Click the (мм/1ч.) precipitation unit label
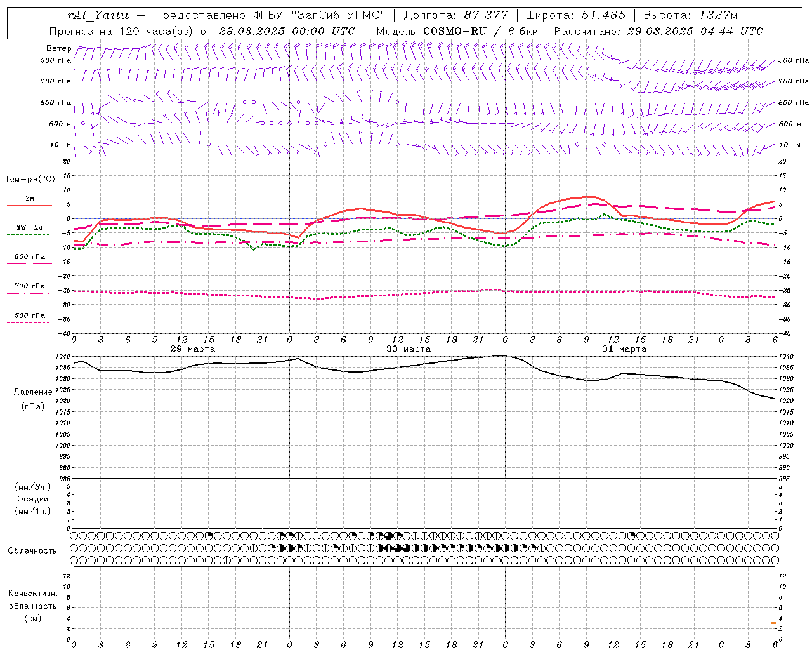Image resolution: width=812 pixels, height=650 pixels. [x=33, y=511]
